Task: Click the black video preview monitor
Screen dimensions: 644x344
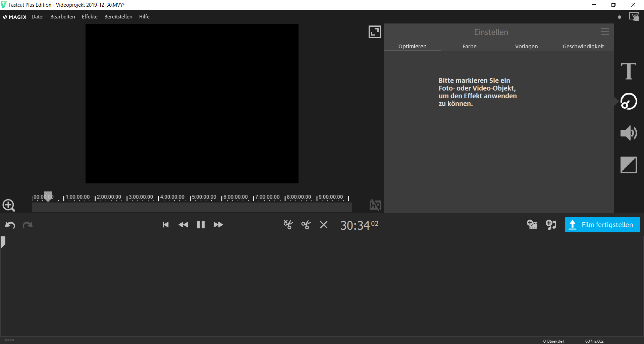Action: tap(192, 104)
